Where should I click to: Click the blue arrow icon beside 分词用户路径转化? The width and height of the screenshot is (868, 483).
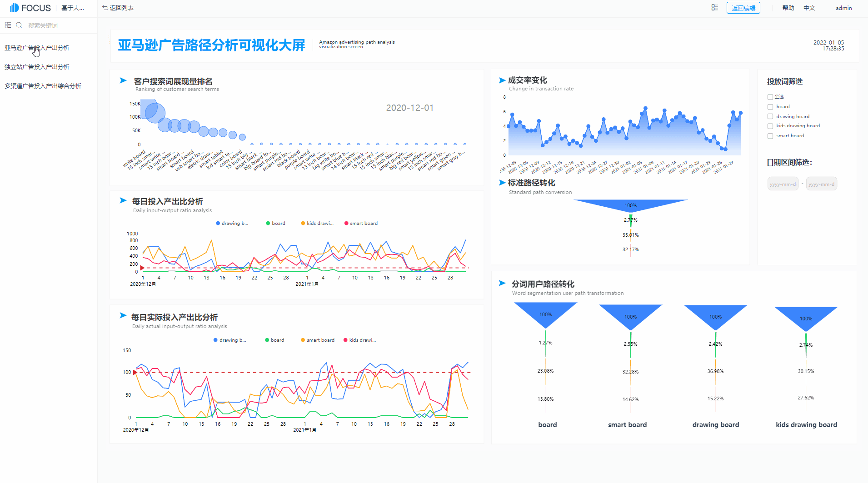(x=502, y=283)
